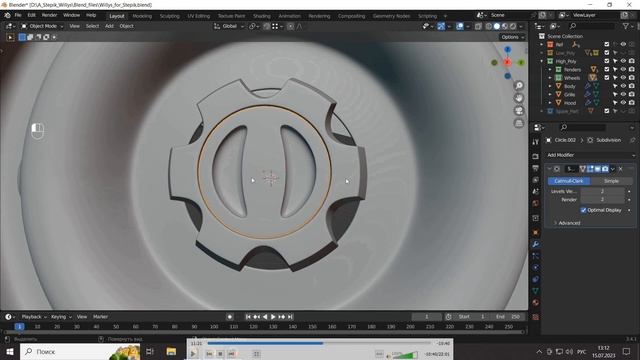The height and width of the screenshot is (360, 640).
Task: Toggle modifier realtime display button
Action: pyautogui.click(x=598, y=169)
